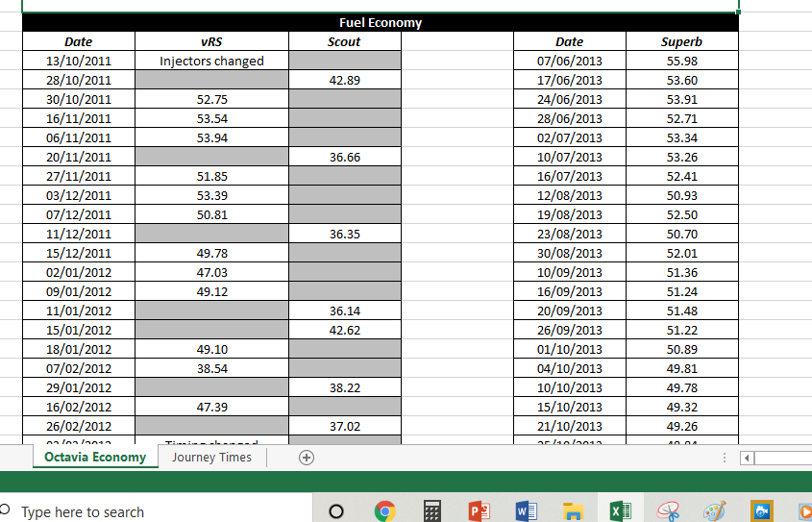Select the date cell 23/08/2013

point(570,234)
